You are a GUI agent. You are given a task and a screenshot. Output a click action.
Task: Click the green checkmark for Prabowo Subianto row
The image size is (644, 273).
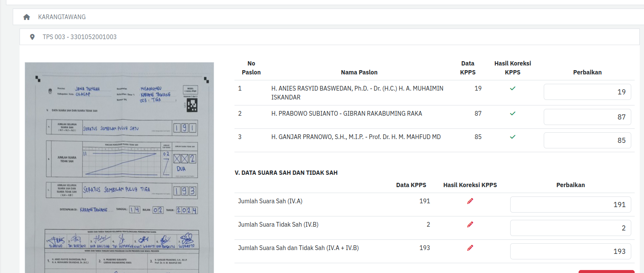point(512,114)
